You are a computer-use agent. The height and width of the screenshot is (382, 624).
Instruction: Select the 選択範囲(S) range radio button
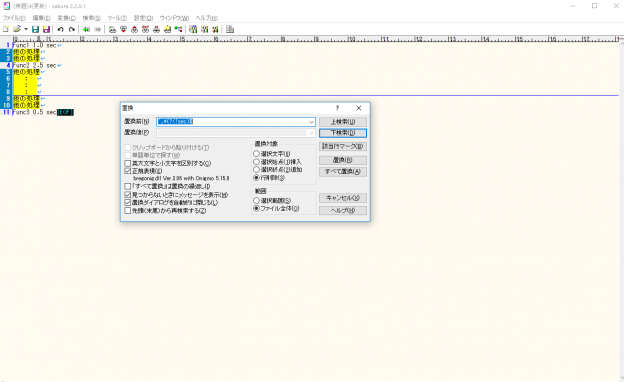click(x=257, y=201)
